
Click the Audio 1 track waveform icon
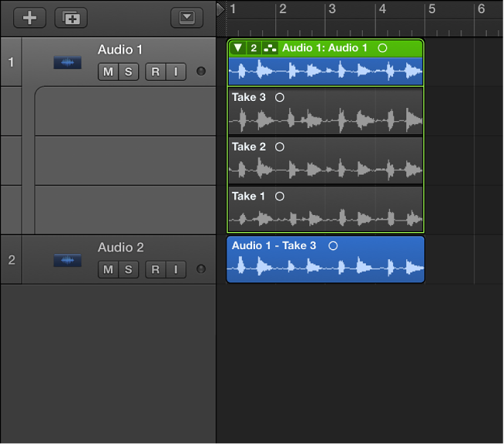click(x=67, y=62)
